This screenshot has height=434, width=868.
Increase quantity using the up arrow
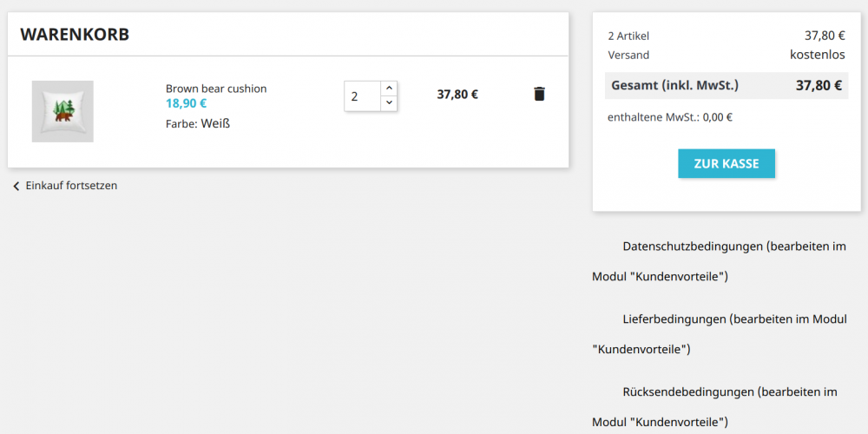(x=389, y=88)
